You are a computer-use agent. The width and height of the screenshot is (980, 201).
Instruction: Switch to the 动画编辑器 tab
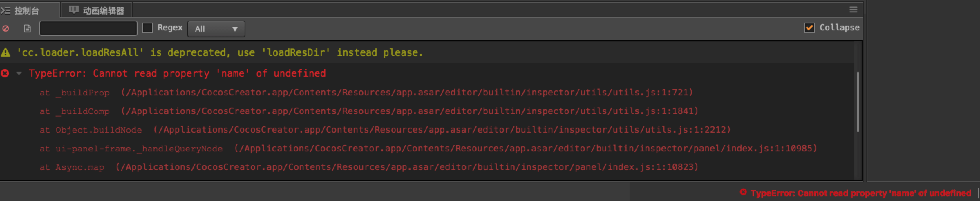pos(97,10)
